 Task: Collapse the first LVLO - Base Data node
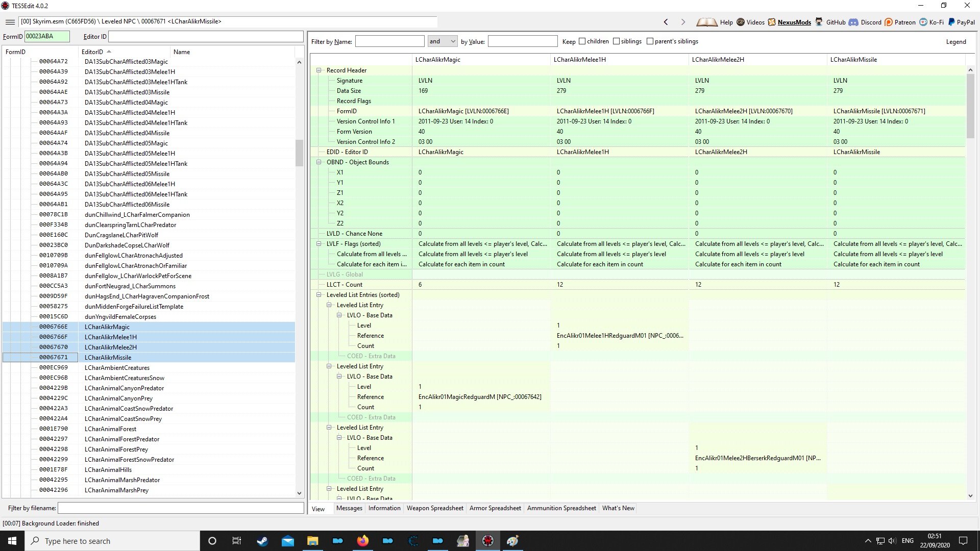click(x=339, y=315)
